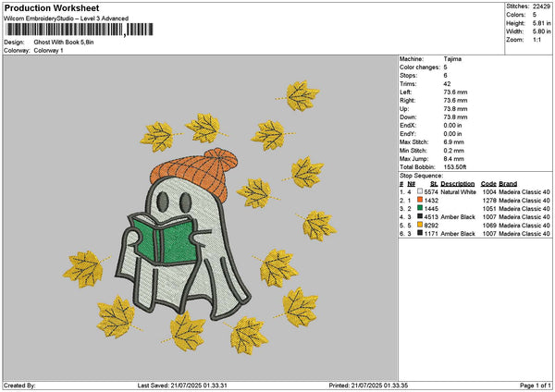Click the Trims value '42'
The height and width of the screenshot is (392, 555).
coord(447,84)
